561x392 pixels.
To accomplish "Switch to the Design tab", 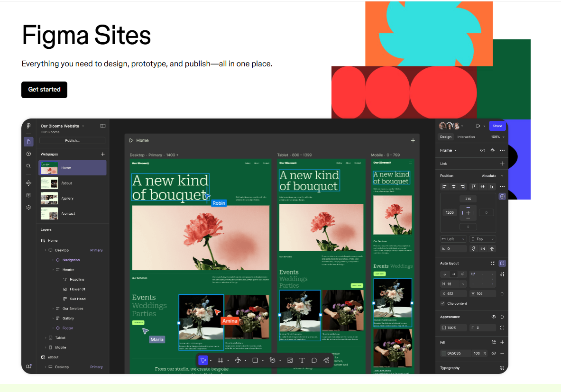I will coord(446,137).
